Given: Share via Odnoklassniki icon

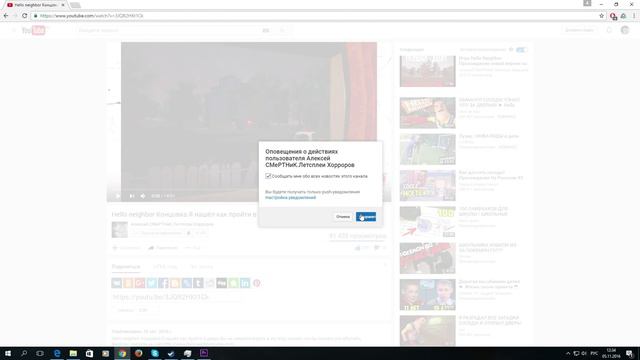Looking at the screenshot, I should point(128,283).
